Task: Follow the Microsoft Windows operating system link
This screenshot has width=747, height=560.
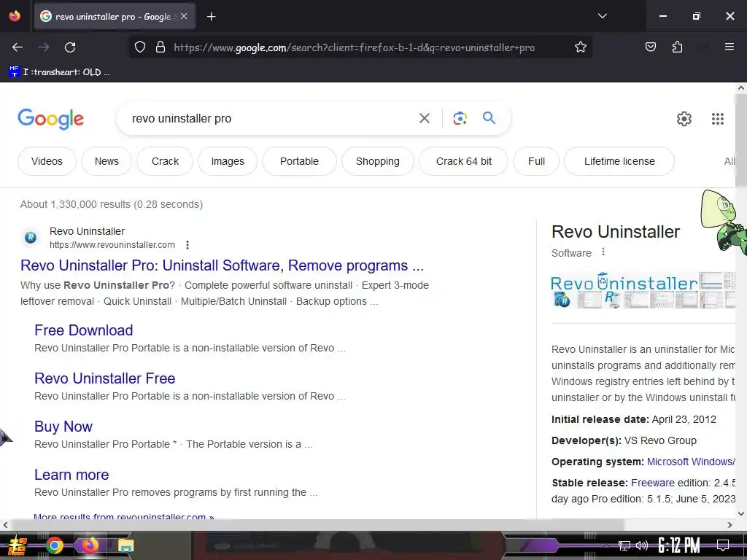Action: pos(691,462)
